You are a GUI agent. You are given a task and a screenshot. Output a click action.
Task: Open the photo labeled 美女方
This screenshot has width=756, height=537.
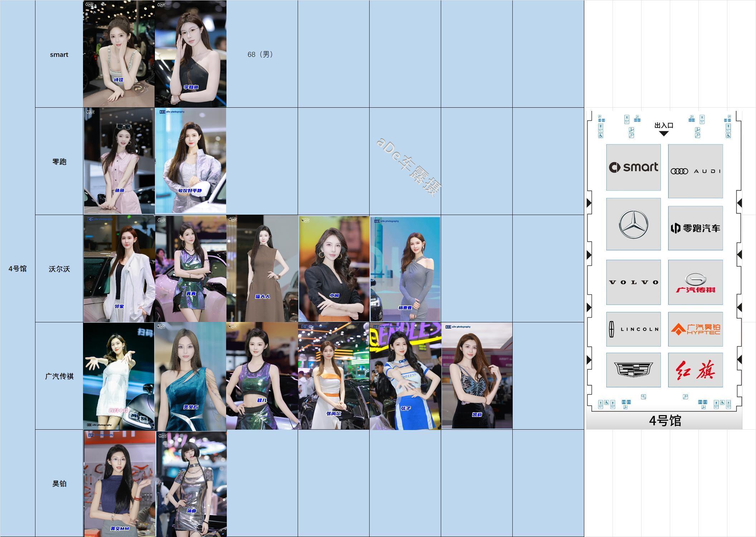190,376
